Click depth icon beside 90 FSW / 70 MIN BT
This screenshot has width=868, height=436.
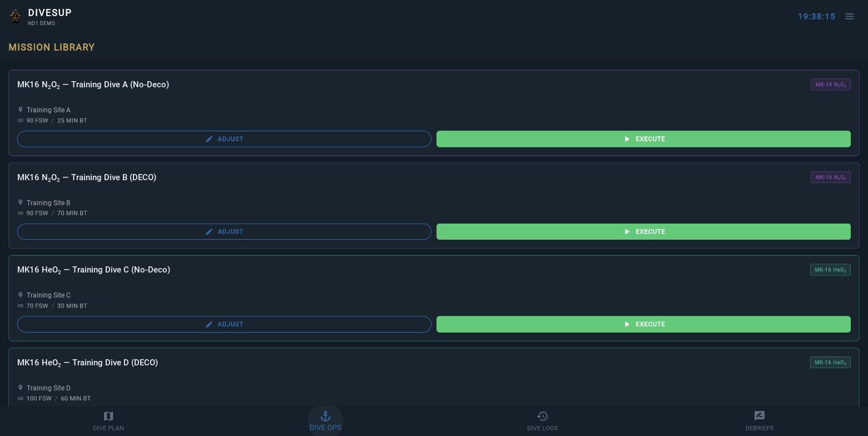(x=21, y=213)
